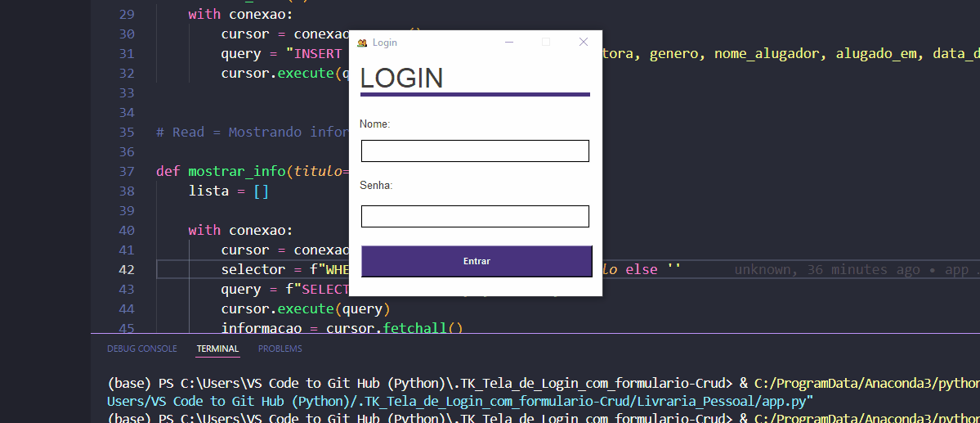This screenshot has width=980, height=423.
Task: Switch to the DEBUG CONSOLE tab
Action: click(142, 349)
